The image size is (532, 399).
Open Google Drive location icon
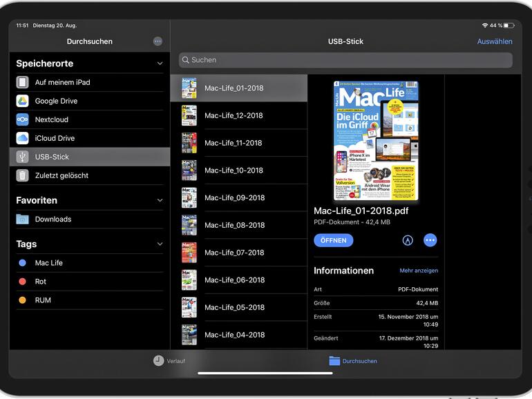coord(22,101)
